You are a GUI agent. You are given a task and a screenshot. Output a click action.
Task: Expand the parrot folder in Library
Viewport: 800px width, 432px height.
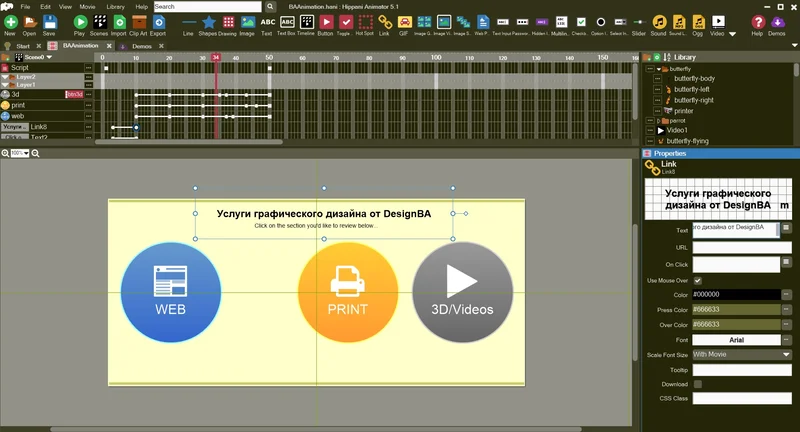(659, 121)
